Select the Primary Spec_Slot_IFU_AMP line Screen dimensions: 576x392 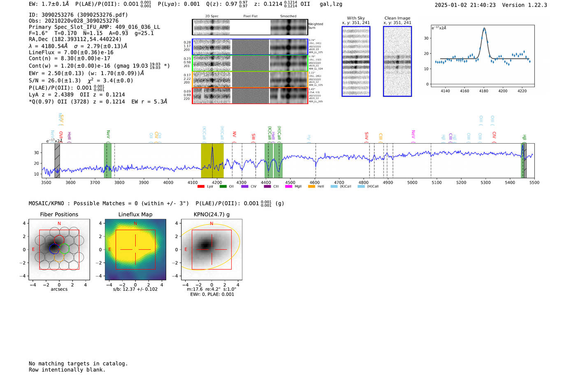point(94,27)
